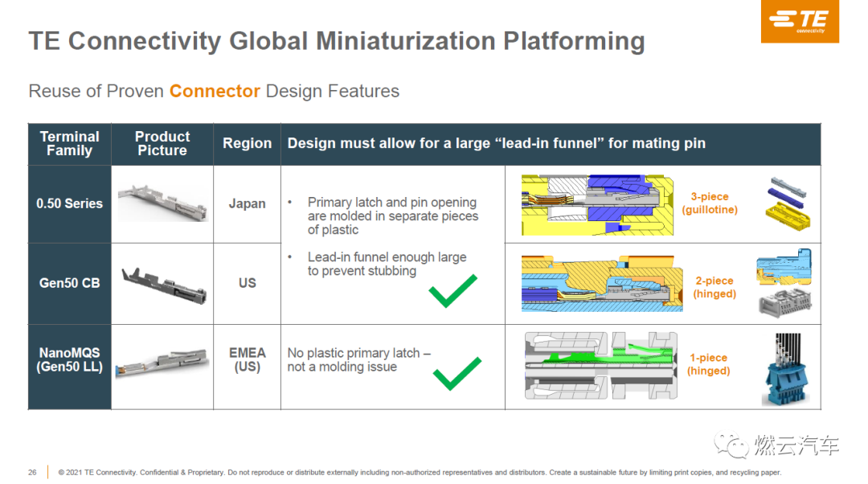This screenshot has height=484, width=868.
Task: Click the 2-piece hinged cross-section diagram
Action: [602, 283]
